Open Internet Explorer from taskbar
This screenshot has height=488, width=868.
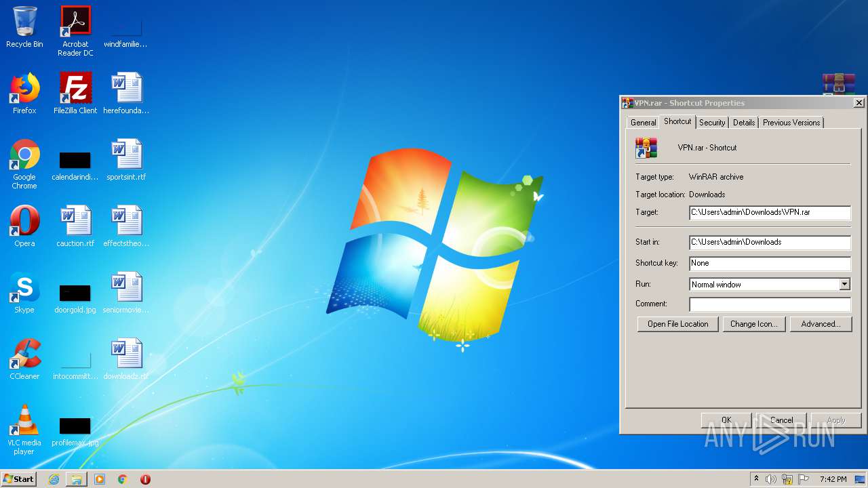(x=54, y=479)
